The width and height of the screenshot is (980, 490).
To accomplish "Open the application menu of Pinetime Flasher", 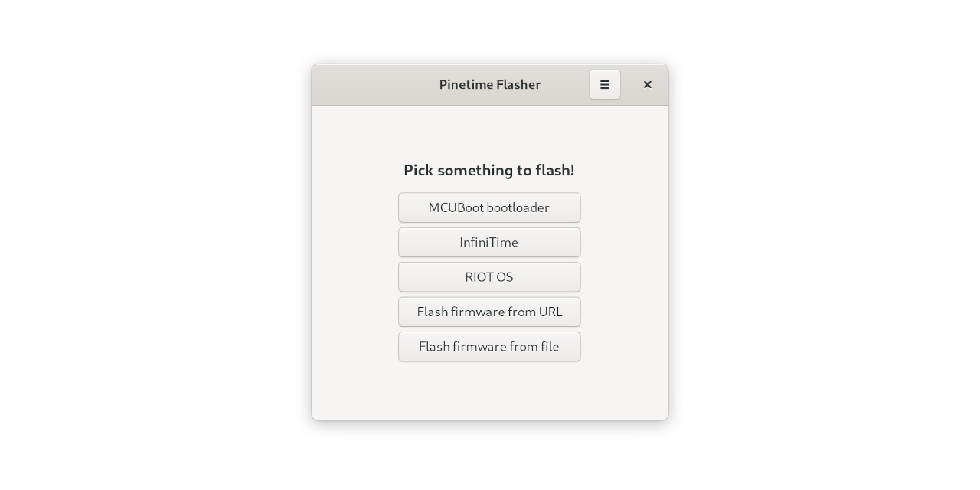I will pyautogui.click(x=604, y=84).
